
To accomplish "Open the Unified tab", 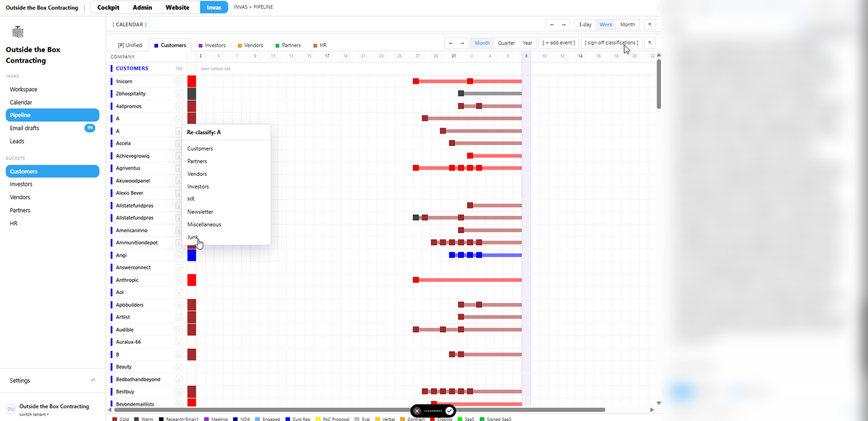I will pyautogui.click(x=130, y=45).
